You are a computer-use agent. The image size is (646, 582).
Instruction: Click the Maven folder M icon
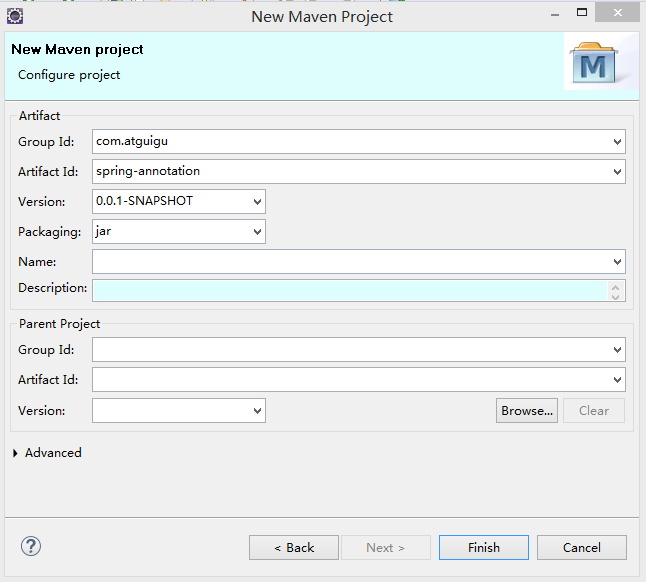[593, 63]
